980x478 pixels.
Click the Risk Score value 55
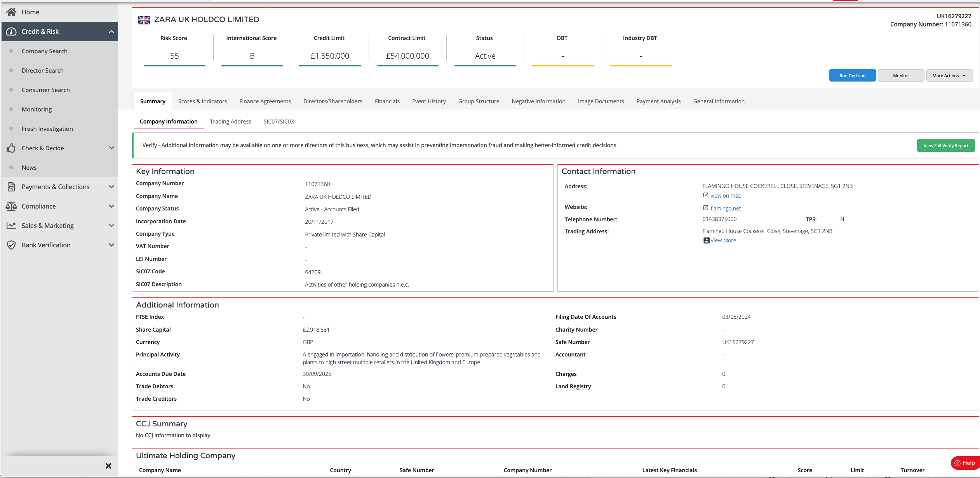[x=174, y=56]
